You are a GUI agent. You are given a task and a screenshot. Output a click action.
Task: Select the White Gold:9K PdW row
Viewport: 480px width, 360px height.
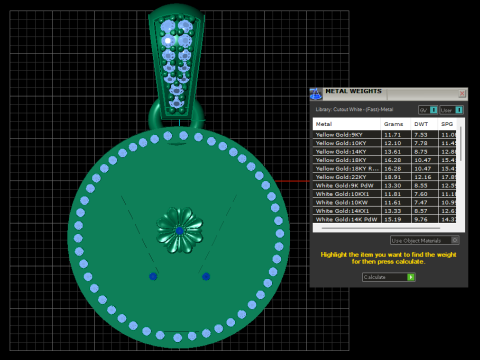click(385, 186)
